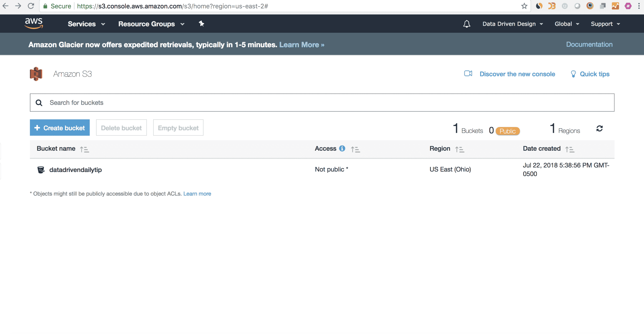Click the video camera icon

point(468,74)
